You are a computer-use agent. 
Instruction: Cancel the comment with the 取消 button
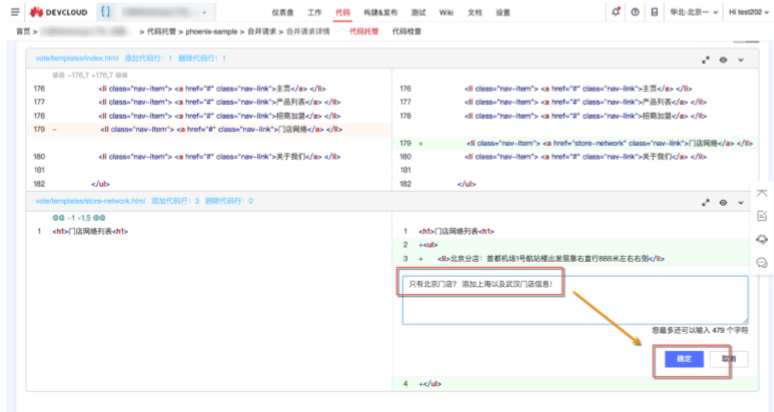[x=729, y=359]
